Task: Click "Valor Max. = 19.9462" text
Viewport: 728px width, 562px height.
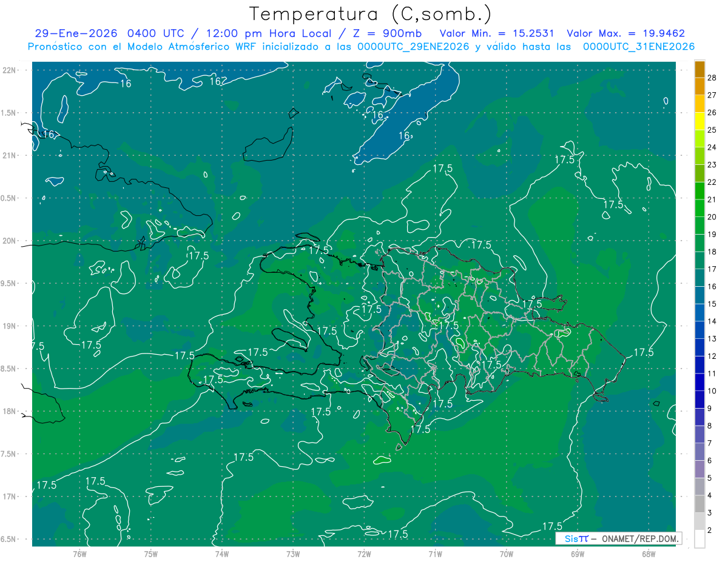Action: click(x=625, y=33)
